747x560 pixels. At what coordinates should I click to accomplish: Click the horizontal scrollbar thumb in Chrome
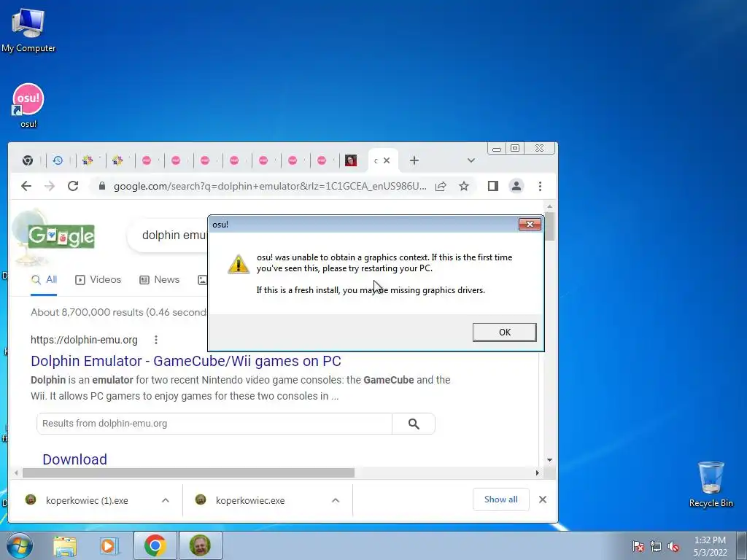(188, 472)
